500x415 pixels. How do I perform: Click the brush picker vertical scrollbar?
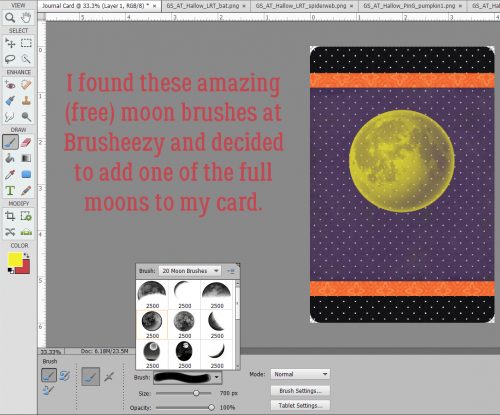pos(238,324)
